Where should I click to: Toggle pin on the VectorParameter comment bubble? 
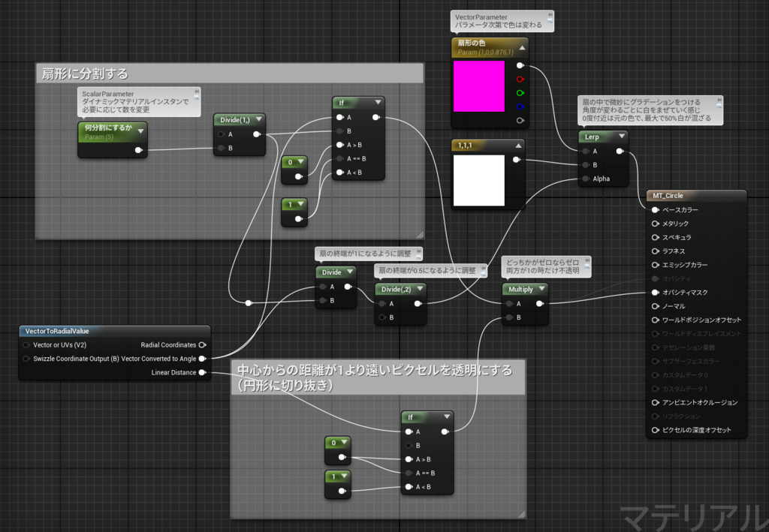coord(550,15)
